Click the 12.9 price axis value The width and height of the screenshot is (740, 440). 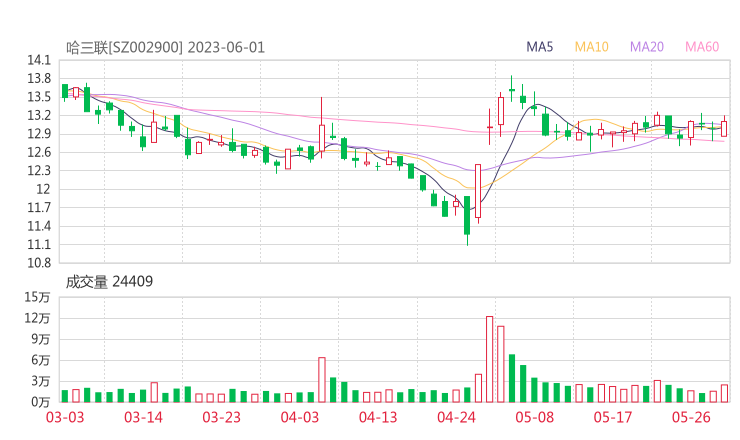(39, 134)
